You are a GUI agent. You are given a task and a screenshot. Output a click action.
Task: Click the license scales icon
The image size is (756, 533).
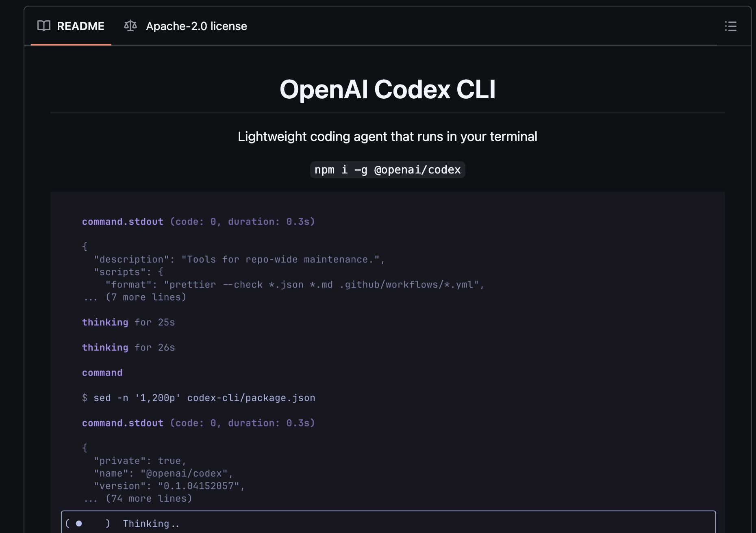130,26
